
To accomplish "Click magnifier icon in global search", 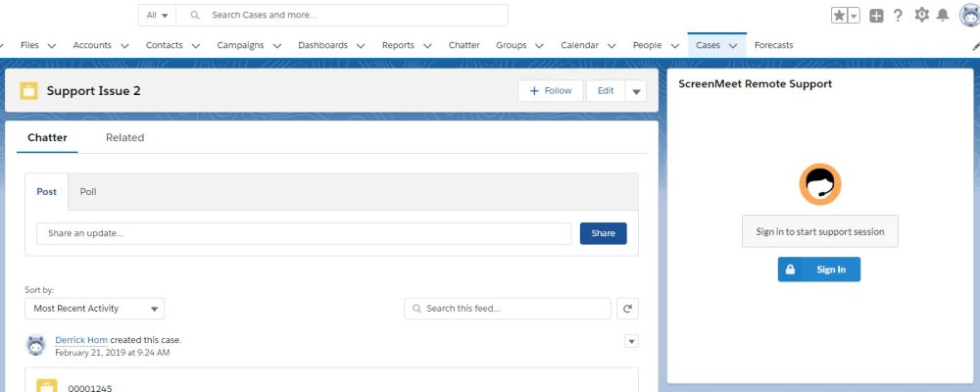I will point(195,15).
